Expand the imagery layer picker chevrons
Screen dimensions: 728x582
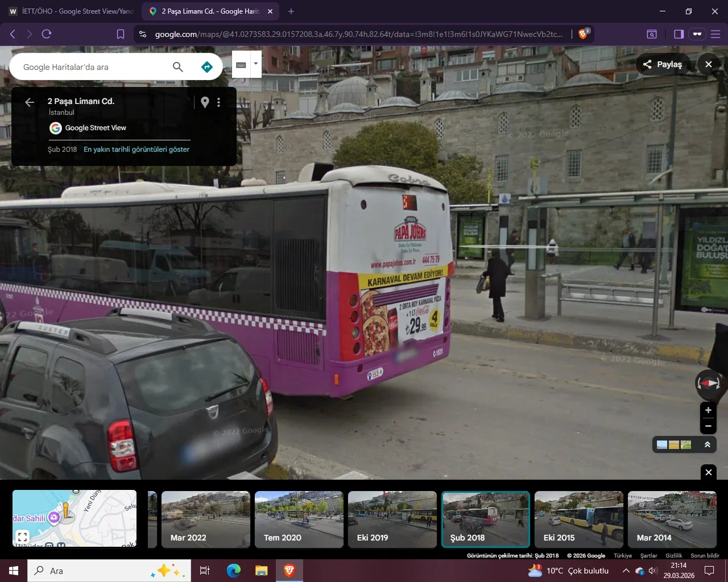[x=708, y=444]
